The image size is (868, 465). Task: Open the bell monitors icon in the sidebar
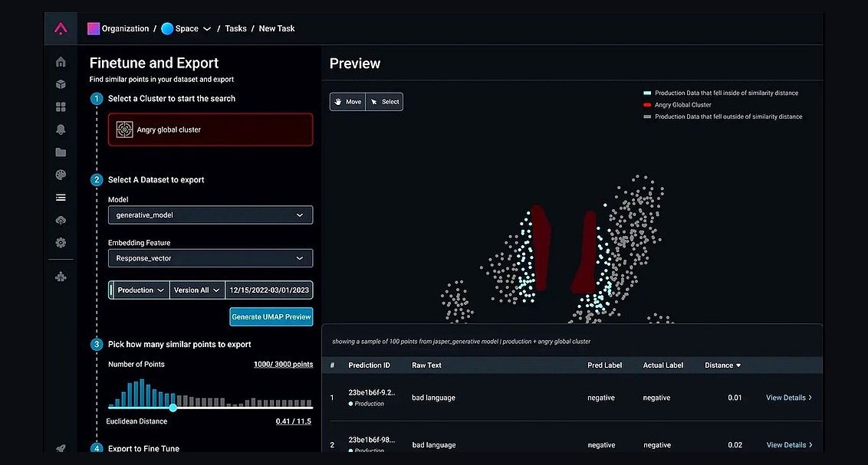pyautogui.click(x=61, y=129)
